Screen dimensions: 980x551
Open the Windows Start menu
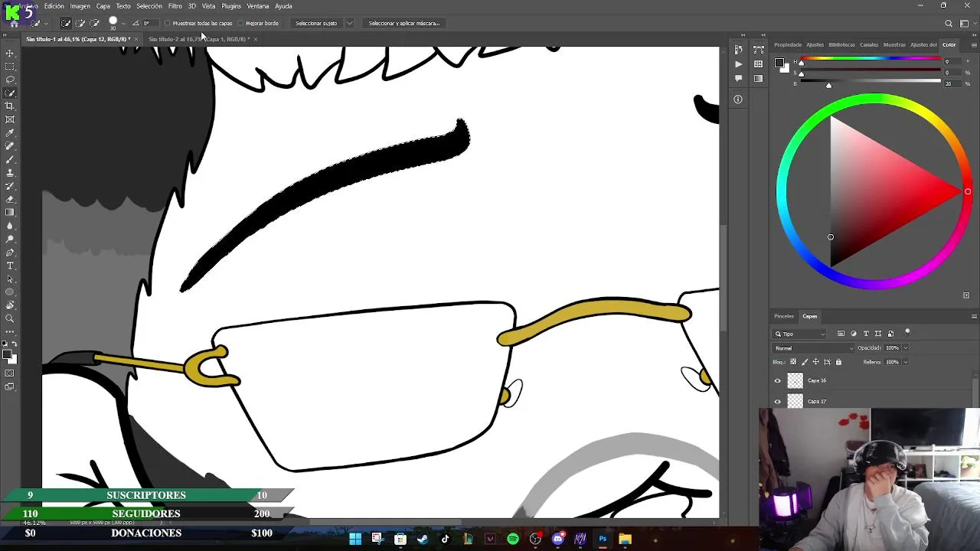tap(355, 539)
